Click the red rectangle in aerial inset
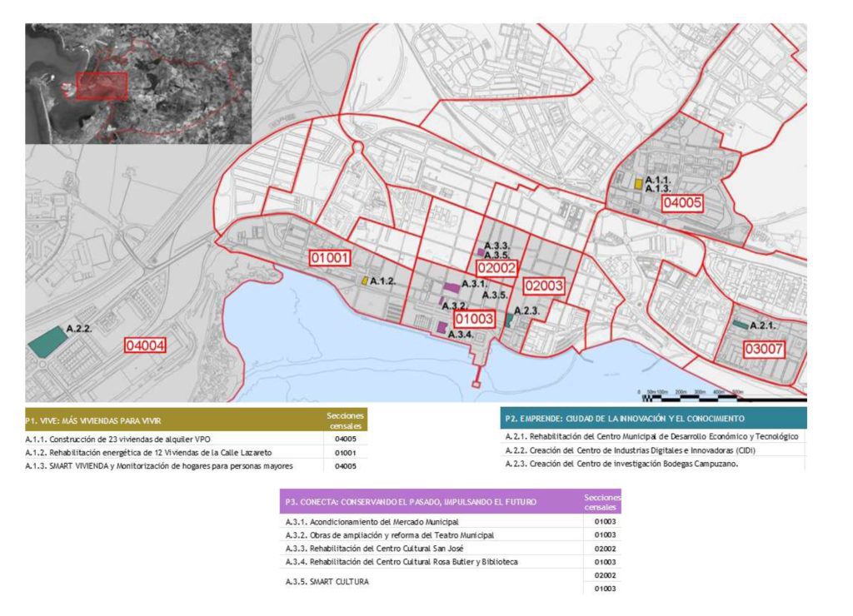Screen dimensions: 853x616 [102, 86]
